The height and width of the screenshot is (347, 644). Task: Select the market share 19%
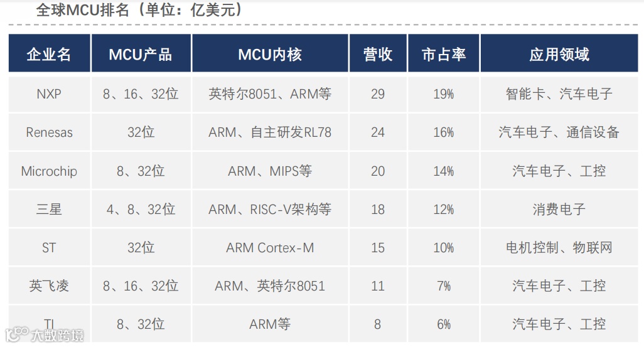[x=444, y=94]
